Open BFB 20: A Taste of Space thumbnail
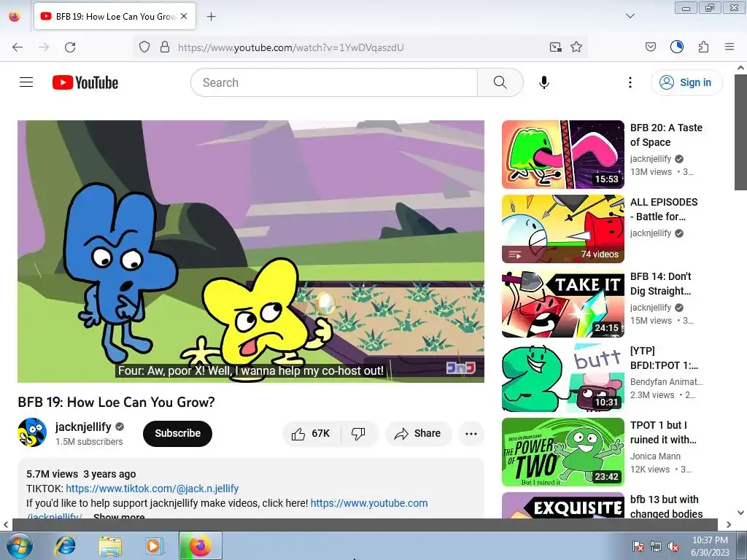This screenshot has width=747, height=560. tap(563, 155)
